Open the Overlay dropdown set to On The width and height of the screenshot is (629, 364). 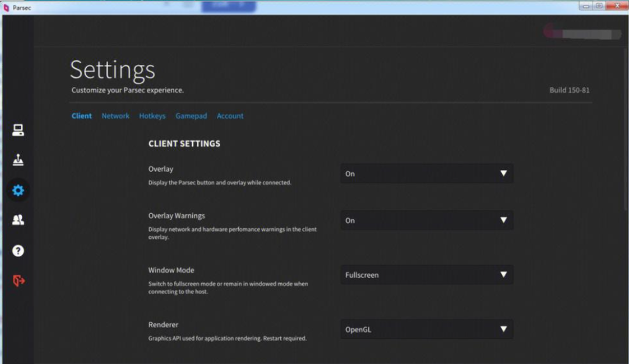427,174
